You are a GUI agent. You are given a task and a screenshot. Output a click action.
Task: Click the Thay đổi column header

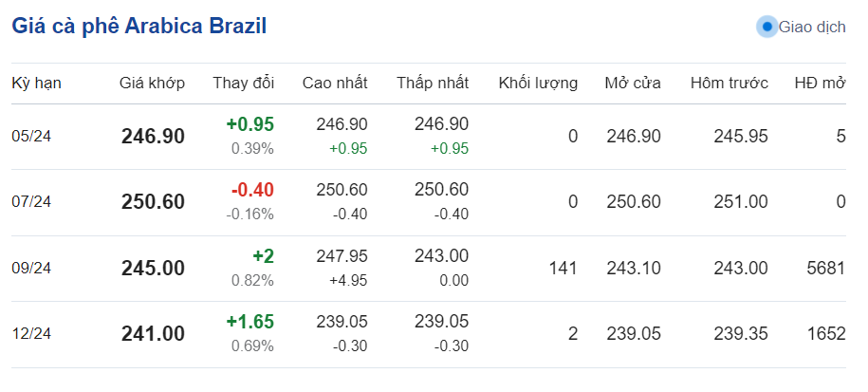click(x=243, y=84)
